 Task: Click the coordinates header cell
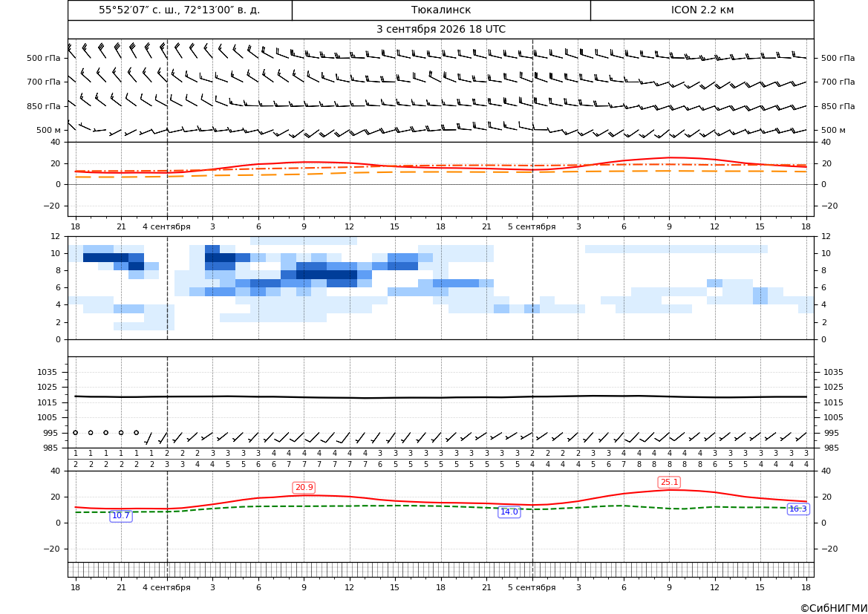180,10
